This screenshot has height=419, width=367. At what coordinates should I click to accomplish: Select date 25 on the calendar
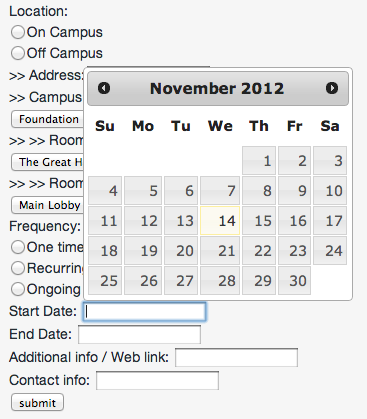click(x=105, y=281)
